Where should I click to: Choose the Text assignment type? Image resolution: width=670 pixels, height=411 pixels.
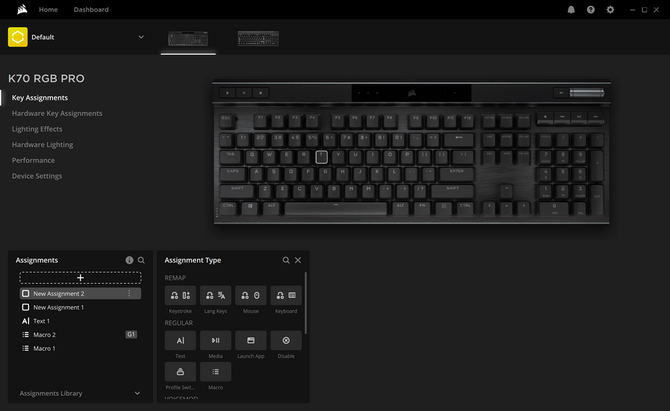point(180,340)
